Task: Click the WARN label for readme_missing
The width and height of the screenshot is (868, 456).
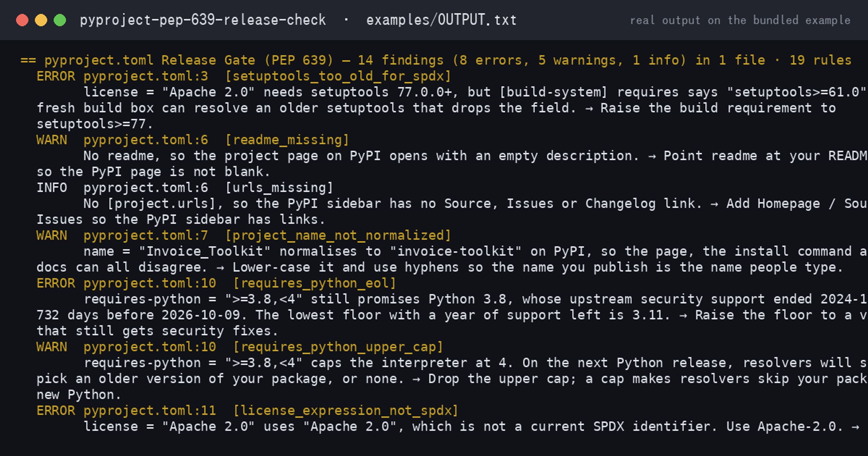Action: coord(52,140)
